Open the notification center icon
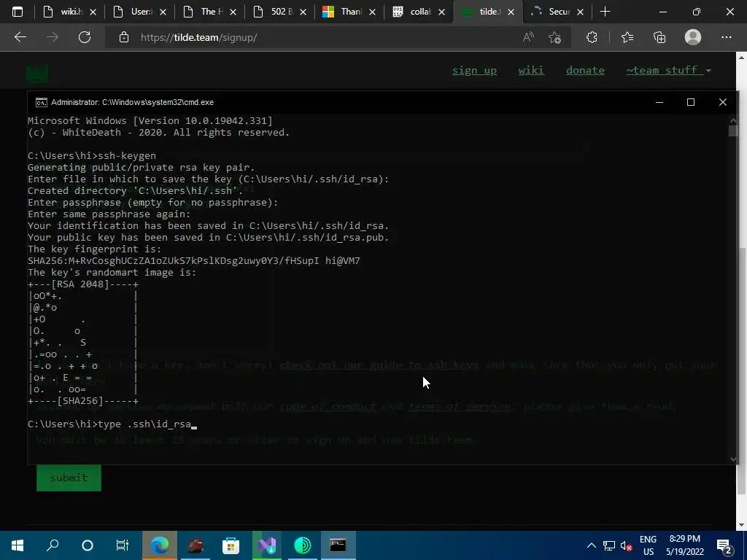 [724, 545]
